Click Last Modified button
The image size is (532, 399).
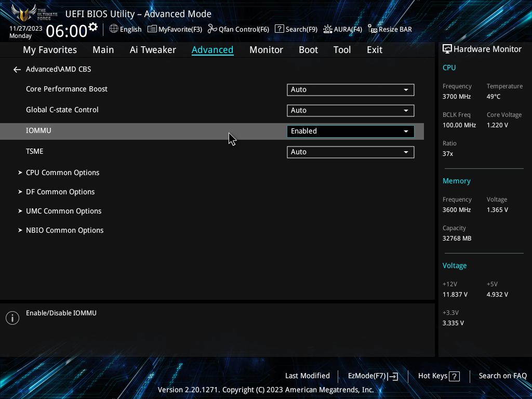308,376
